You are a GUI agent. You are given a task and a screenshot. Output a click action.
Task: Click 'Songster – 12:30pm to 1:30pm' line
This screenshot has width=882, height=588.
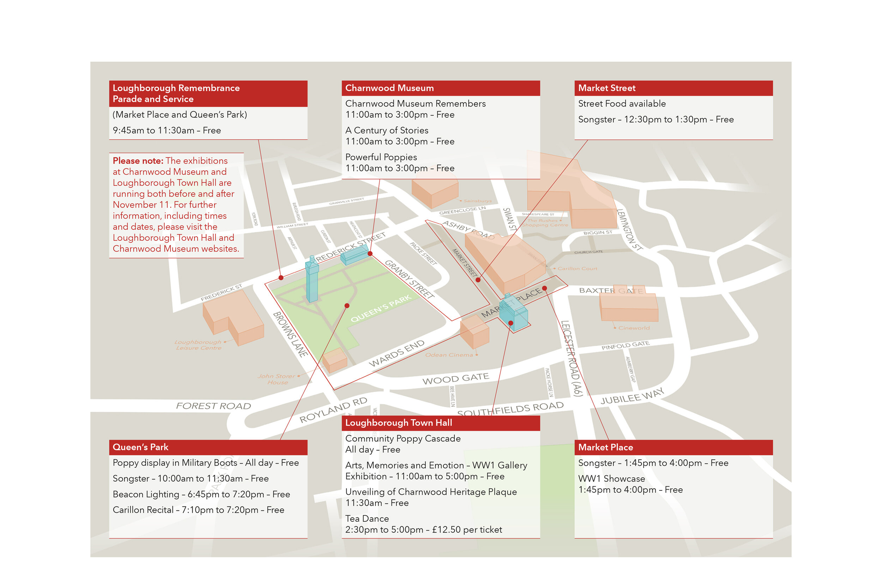tap(656, 120)
